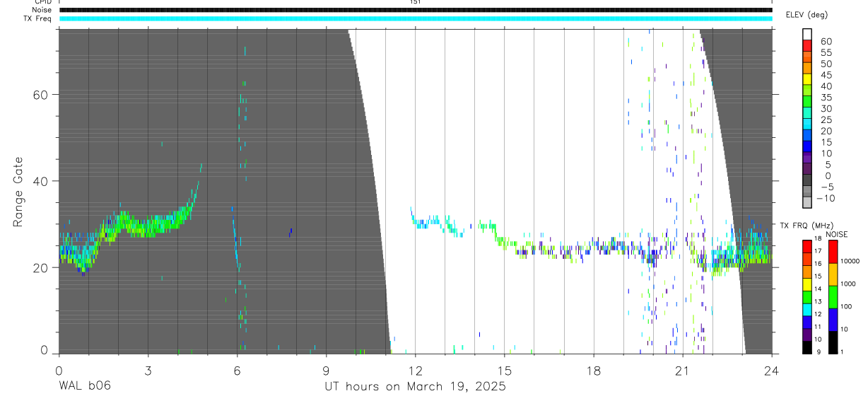The height and width of the screenshot is (401, 868).
Task: Click the "3" tick on the UT hours axis
Action: click(148, 370)
